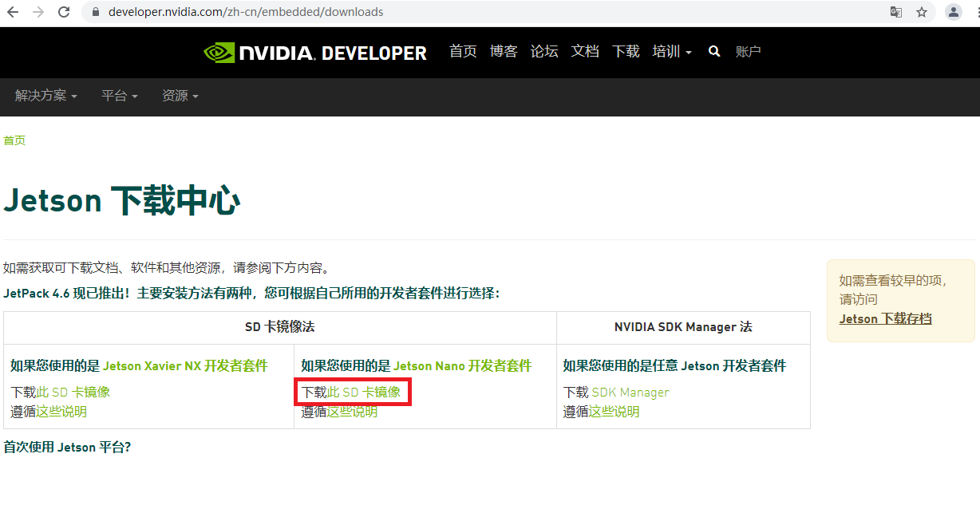The height and width of the screenshot is (517, 980).
Task: Click the browser forward arrow
Action: click(x=38, y=12)
